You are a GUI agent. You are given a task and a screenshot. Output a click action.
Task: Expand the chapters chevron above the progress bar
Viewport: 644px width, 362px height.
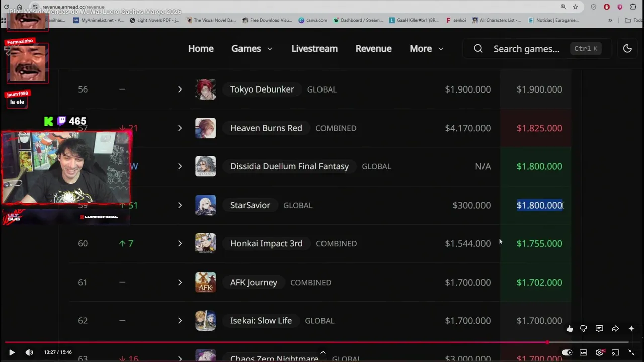pos(323,352)
